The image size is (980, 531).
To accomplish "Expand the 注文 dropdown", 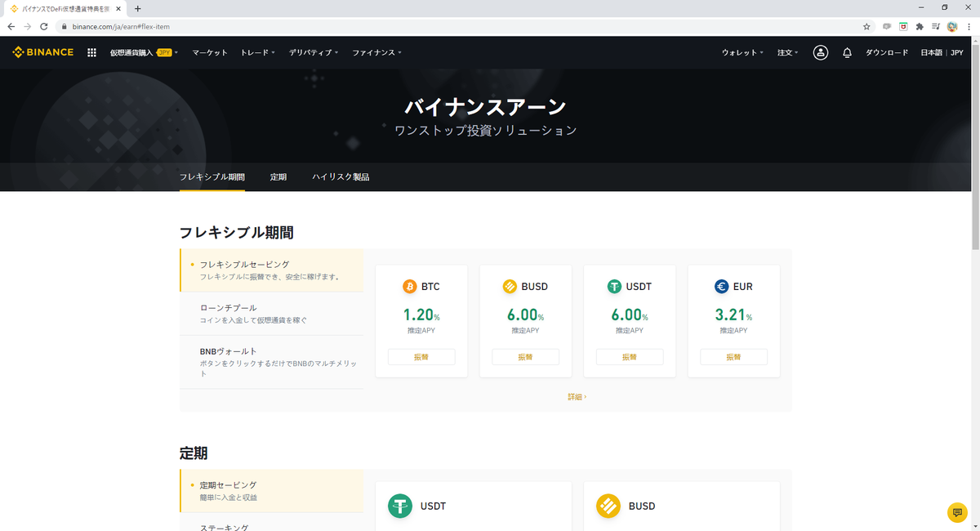I will point(788,52).
